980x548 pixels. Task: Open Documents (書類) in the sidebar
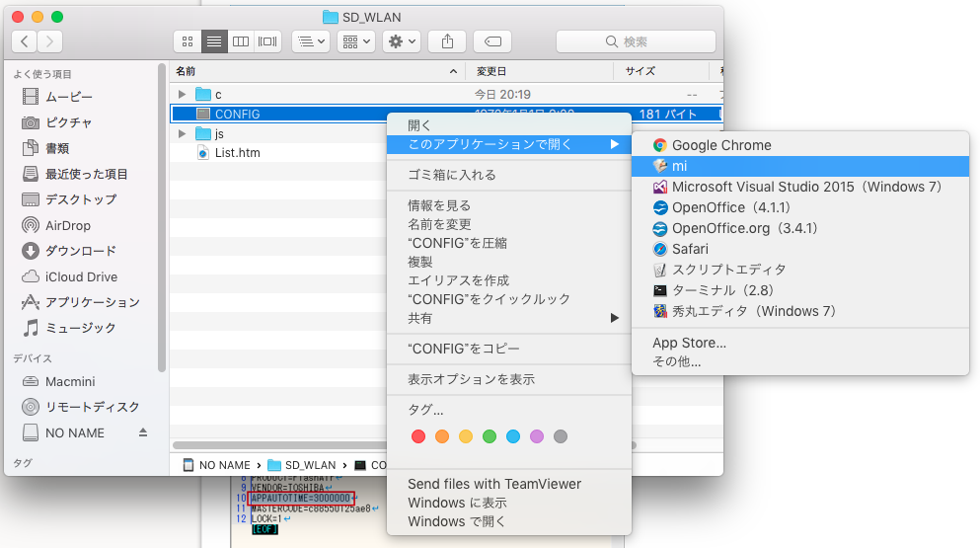[46, 148]
